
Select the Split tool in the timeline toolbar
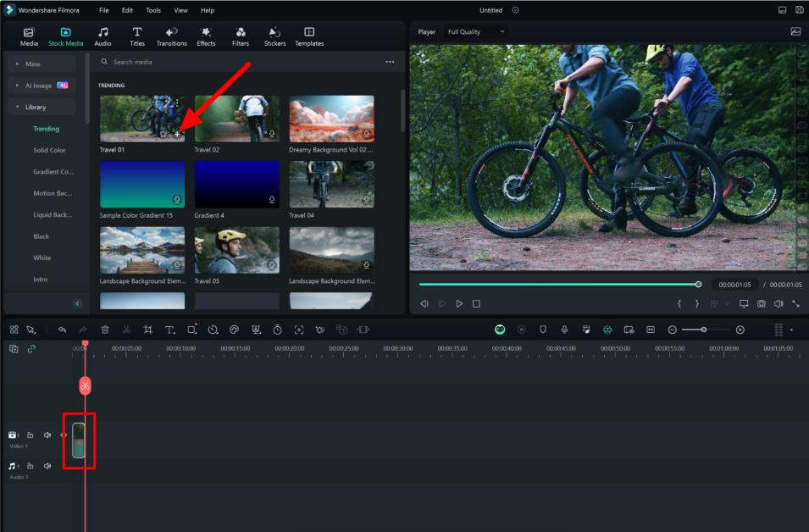(x=125, y=330)
